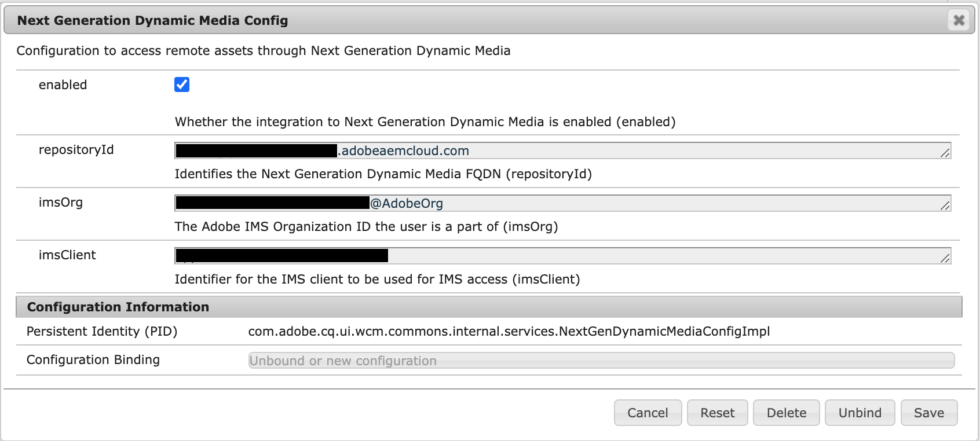Click the repositoryId field resize handle
980x441 pixels.
coord(945,153)
